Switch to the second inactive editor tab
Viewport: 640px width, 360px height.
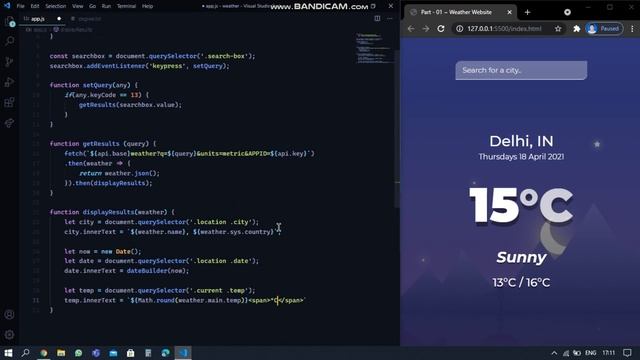tap(87, 18)
